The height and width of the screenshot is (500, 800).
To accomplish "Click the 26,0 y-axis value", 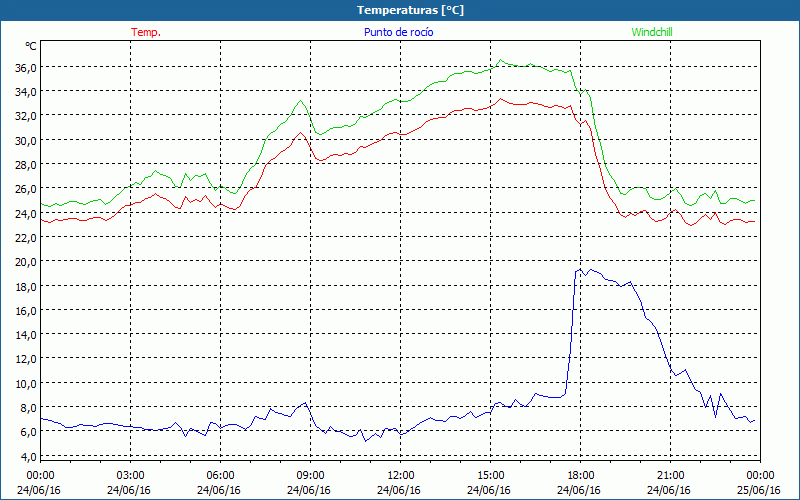I will click(x=26, y=189).
